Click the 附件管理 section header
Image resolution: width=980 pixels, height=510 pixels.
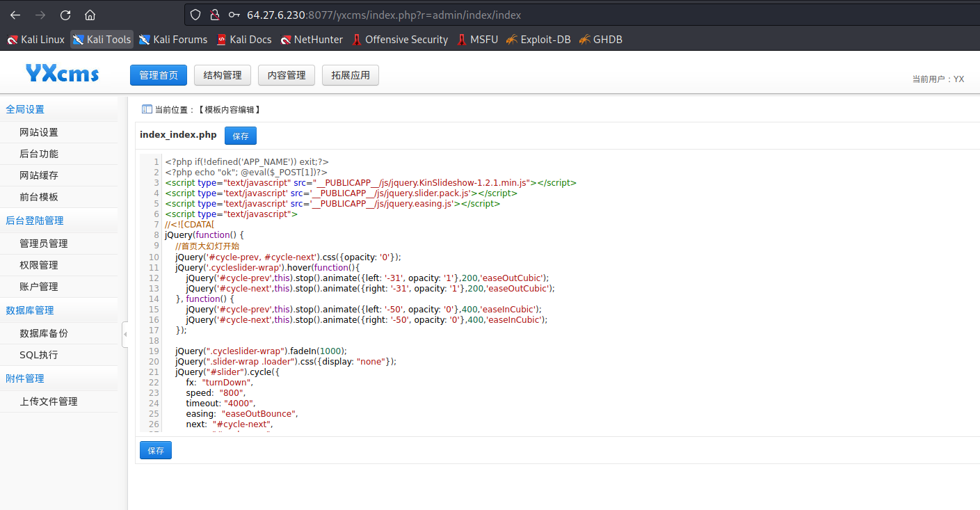(x=25, y=378)
